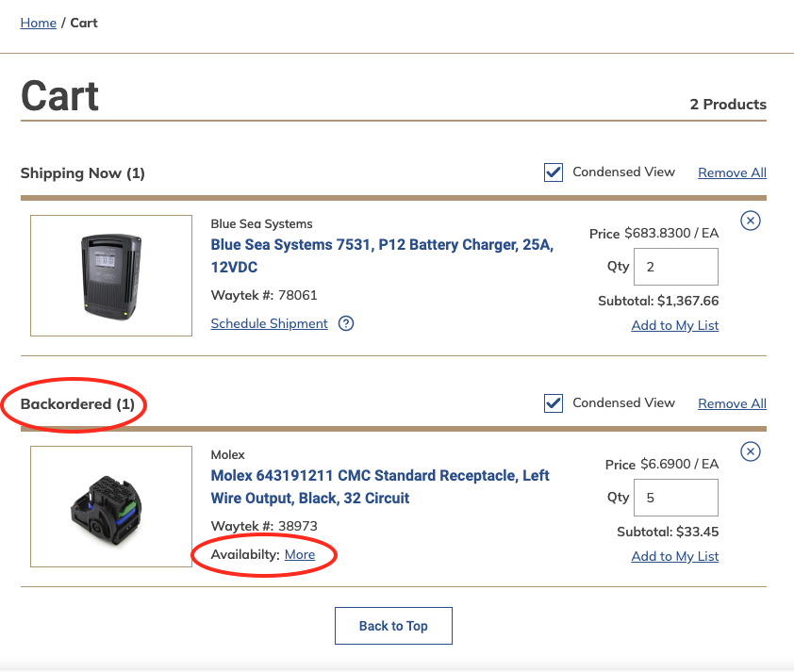Remove the Molex receptacle from cart
Screen dimensions: 794x672
pyautogui.click(x=751, y=452)
